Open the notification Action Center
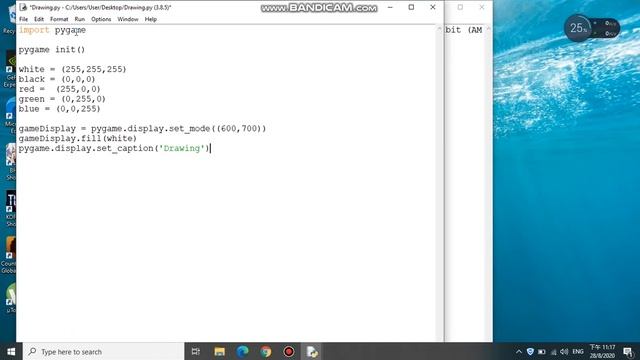Image resolution: width=640 pixels, height=360 pixels. 628,351
